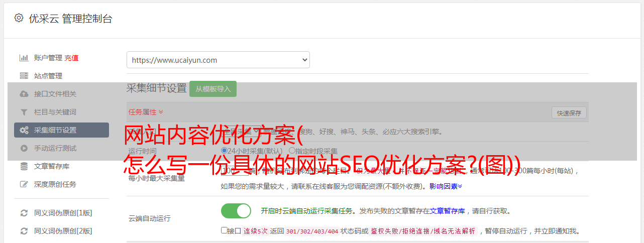Click the green 从模板导入 button
This screenshot has width=644, height=243.
pyautogui.click(x=213, y=89)
